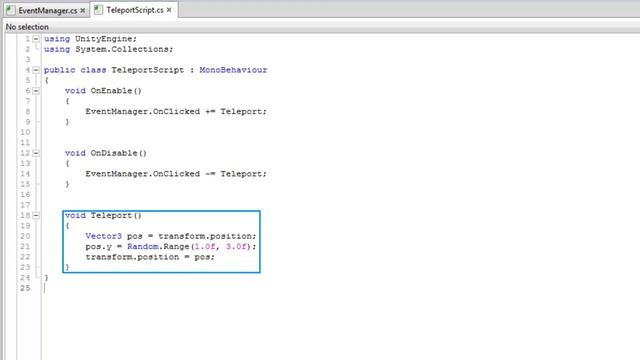Click line number 16 in the gutter

[25, 195]
